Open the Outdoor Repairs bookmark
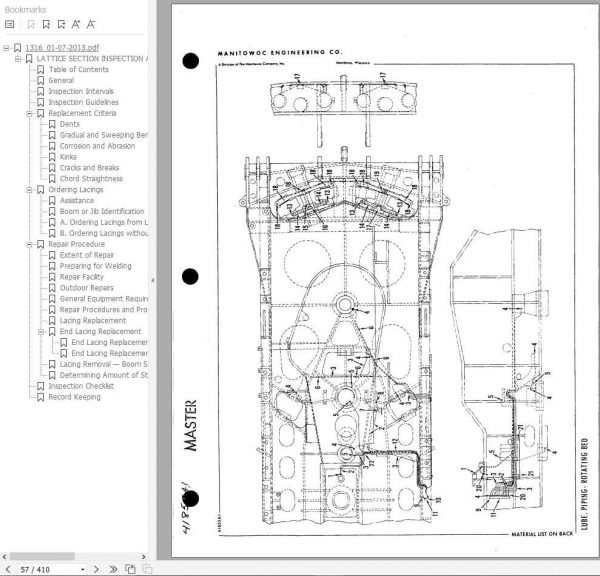600x576 pixels. click(87, 288)
